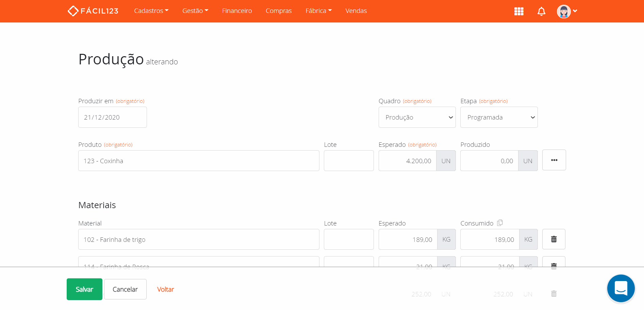
Task: Open the notifications bell
Action: [541, 11]
